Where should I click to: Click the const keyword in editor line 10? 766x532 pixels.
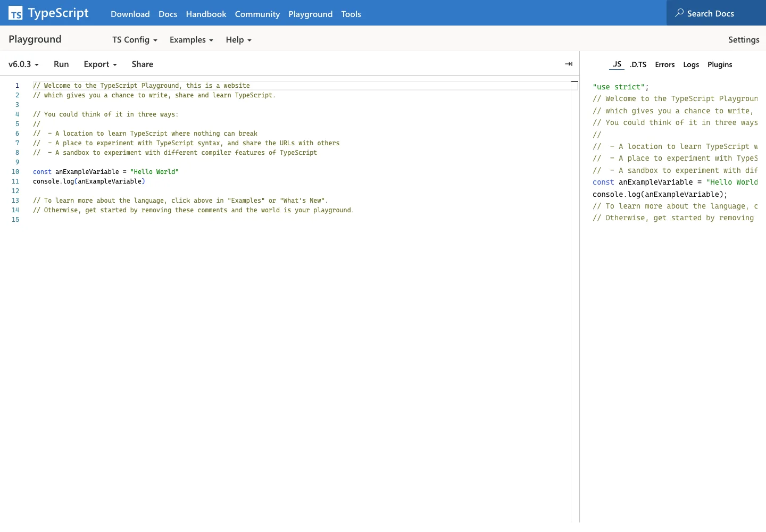tap(42, 172)
